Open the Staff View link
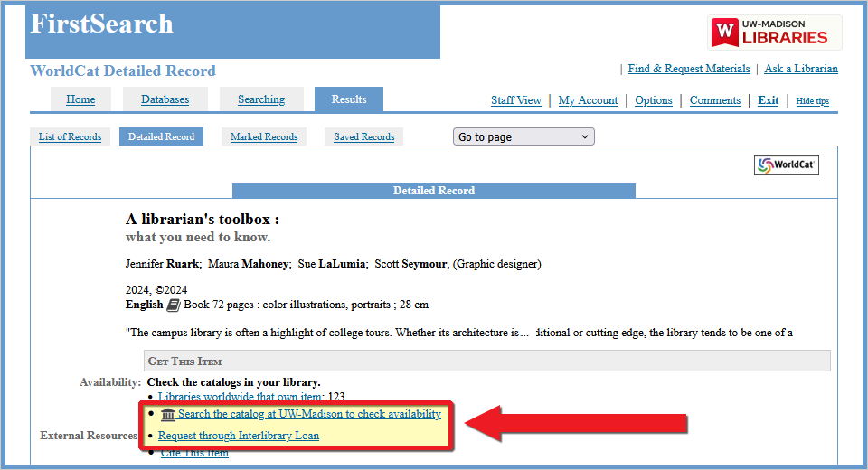The image size is (868, 470). (516, 100)
